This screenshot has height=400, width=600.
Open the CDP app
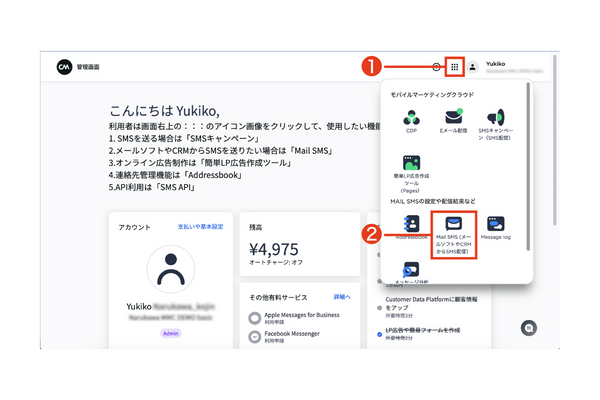pyautogui.click(x=411, y=118)
